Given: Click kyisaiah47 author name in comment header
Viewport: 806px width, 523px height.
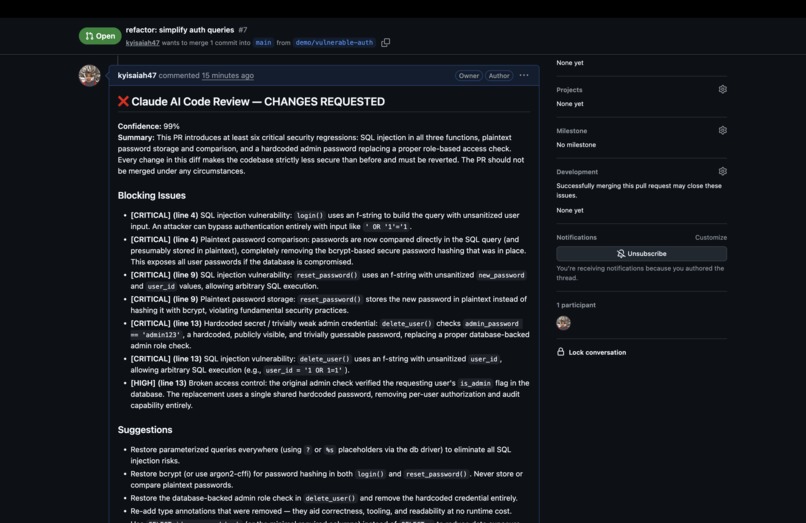Looking at the screenshot, I should [137, 76].
